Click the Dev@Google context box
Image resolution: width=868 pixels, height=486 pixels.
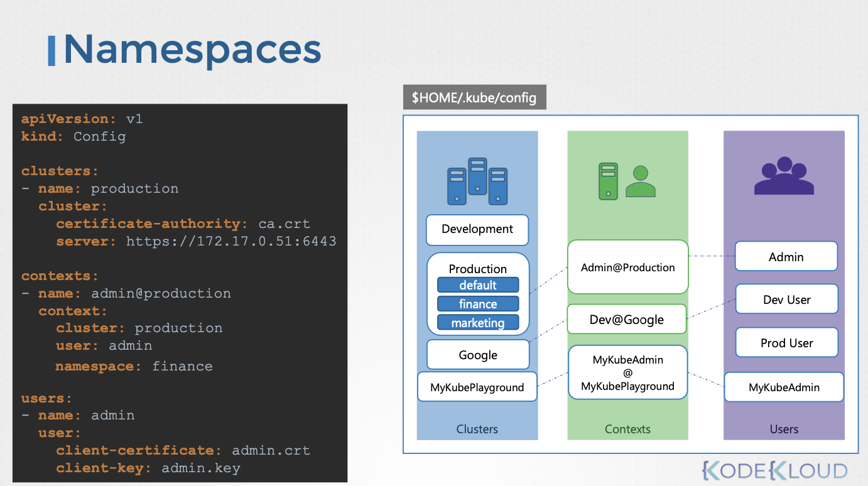pos(627,319)
